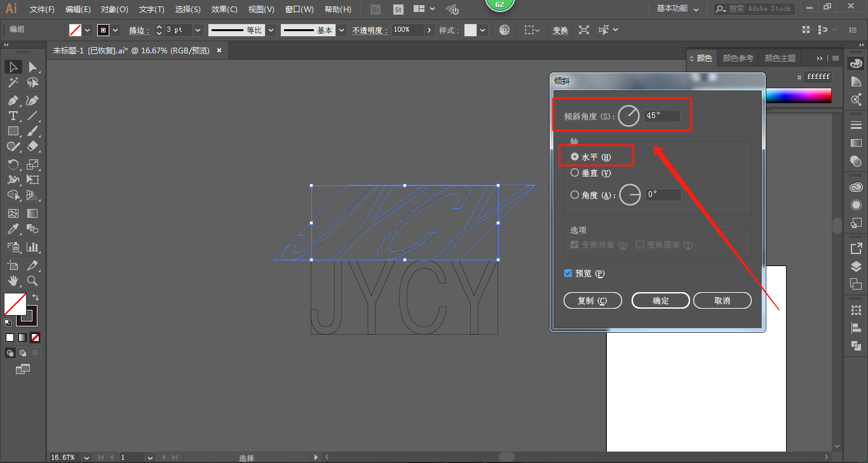The width and height of the screenshot is (868, 463).
Task: Open the Color panel palette icon
Action: point(856,64)
